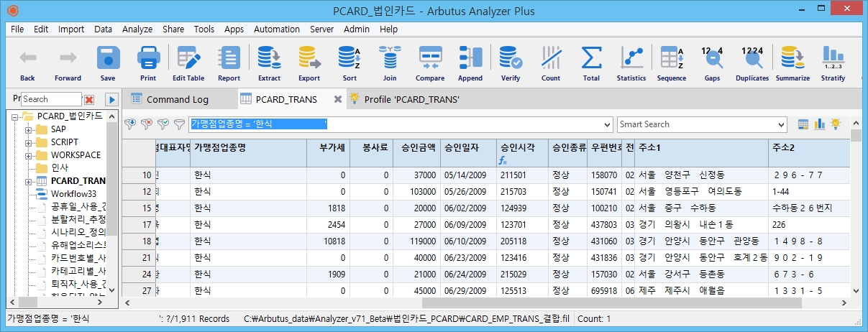Click the table view icon near Smart Search
The height and width of the screenshot is (332, 868).
(x=804, y=124)
